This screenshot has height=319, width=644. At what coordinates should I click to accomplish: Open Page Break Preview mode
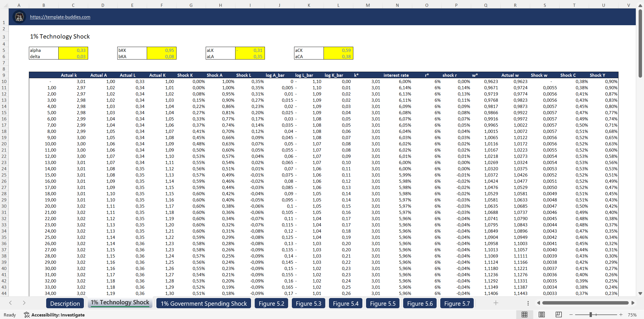coord(558,314)
